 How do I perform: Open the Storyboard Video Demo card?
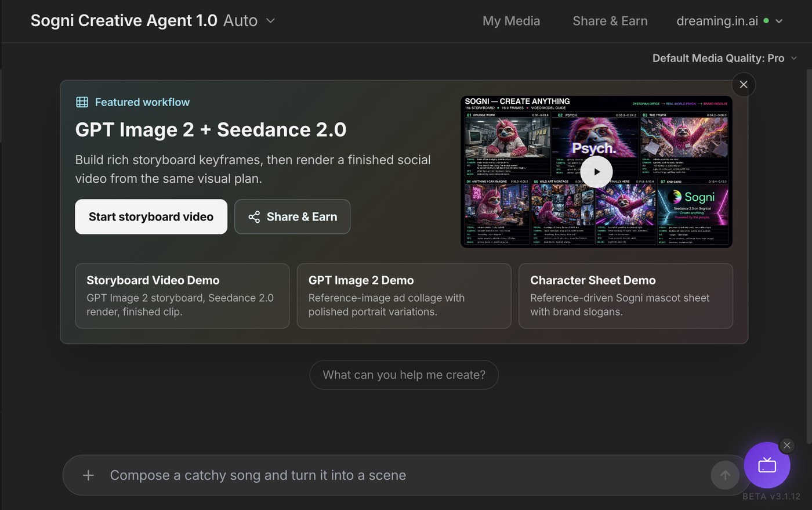182,296
